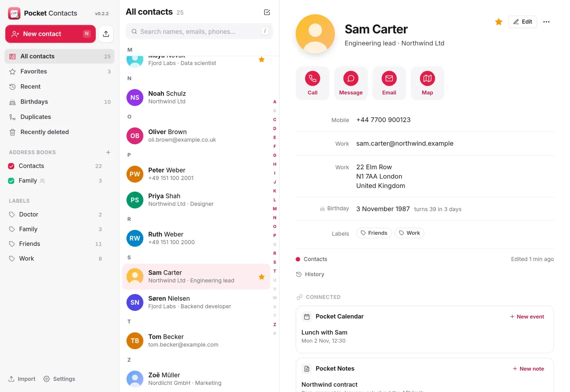The width and height of the screenshot is (570, 392).
Task: Toggle the Contacts address book checkbox
Action: (x=11, y=166)
